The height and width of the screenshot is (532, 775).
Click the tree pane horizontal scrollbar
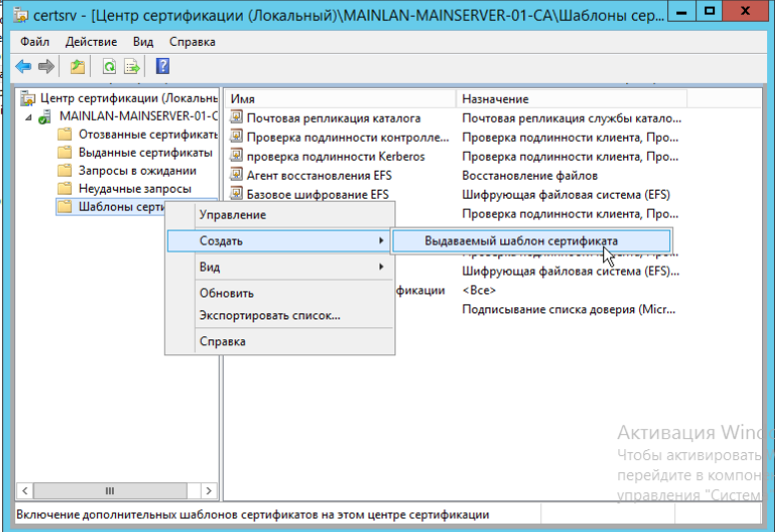pyautogui.click(x=109, y=491)
